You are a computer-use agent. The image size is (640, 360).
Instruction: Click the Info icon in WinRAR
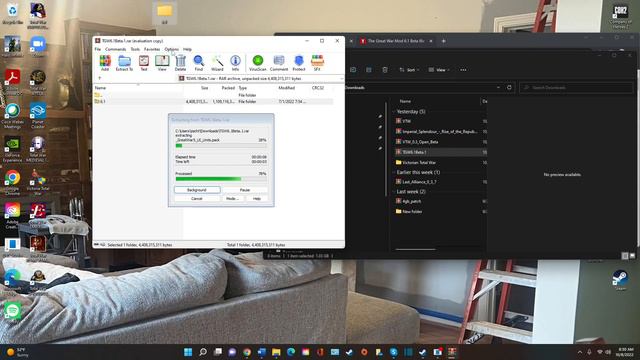point(235,63)
